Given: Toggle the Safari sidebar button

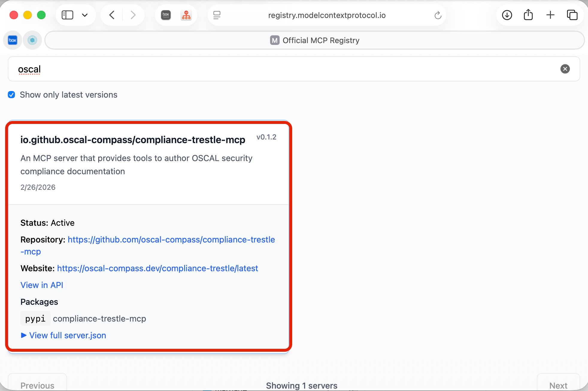Looking at the screenshot, I should click(67, 15).
